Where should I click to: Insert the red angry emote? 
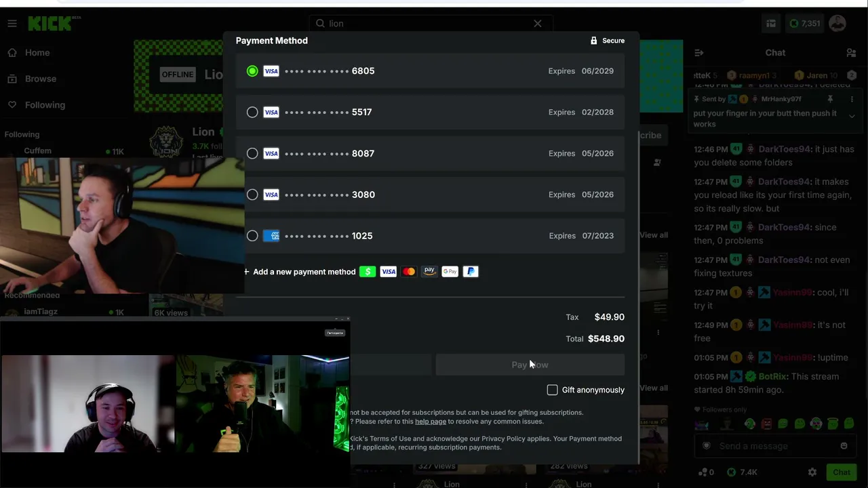(766, 424)
